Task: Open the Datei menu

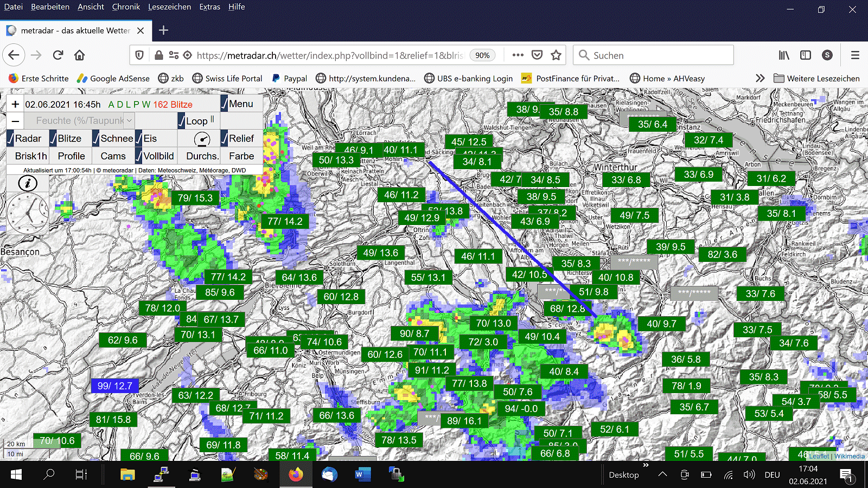Action: click(14, 7)
